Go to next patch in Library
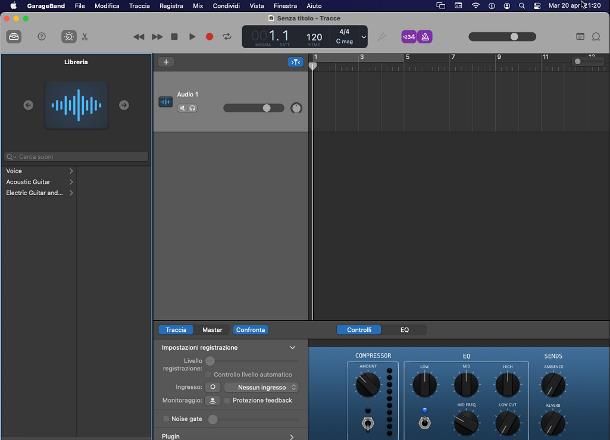 click(x=124, y=105)
